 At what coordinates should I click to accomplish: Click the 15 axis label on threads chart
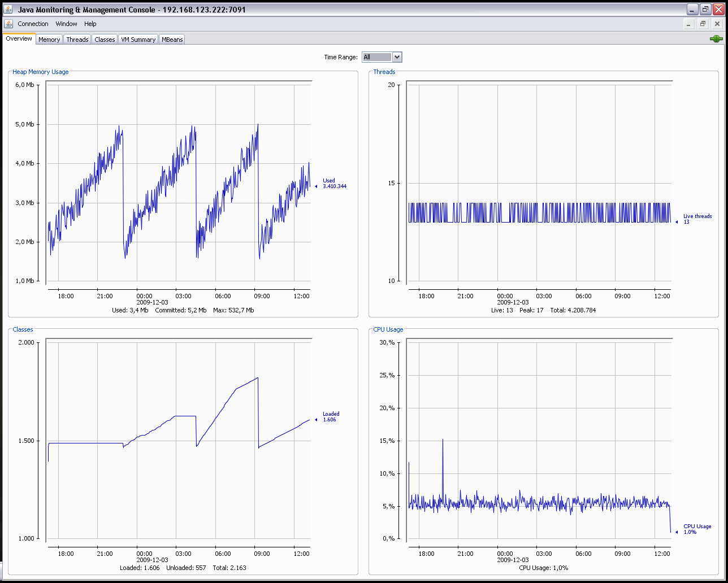point(391,183)
